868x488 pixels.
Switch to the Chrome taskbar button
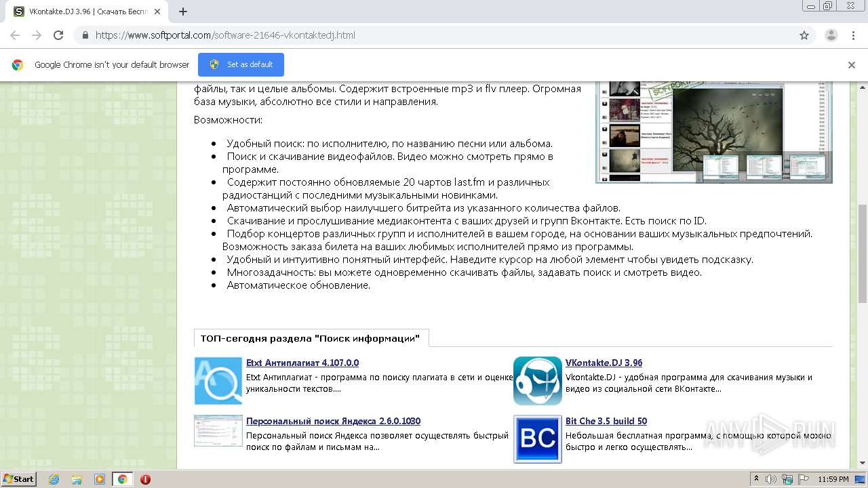coord(123,479)
